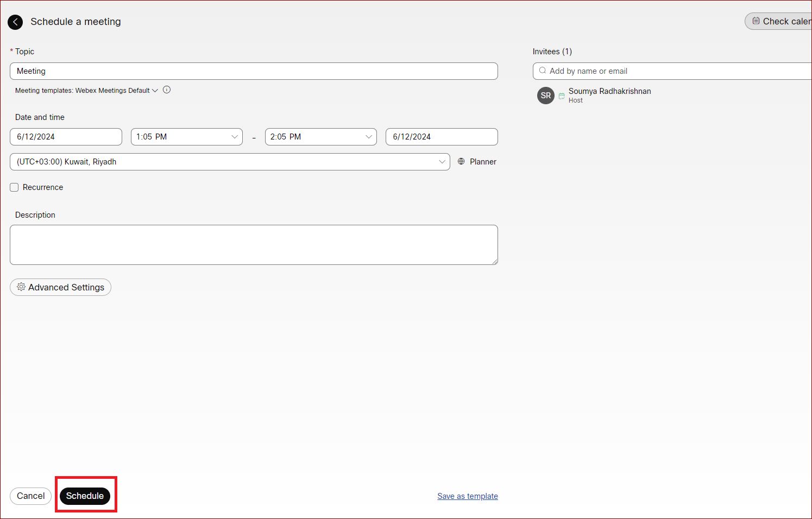The image size is (812, 519).
Task: Click the SR avatar of Soumya Radhakrishnan
Action: [546, 96]
